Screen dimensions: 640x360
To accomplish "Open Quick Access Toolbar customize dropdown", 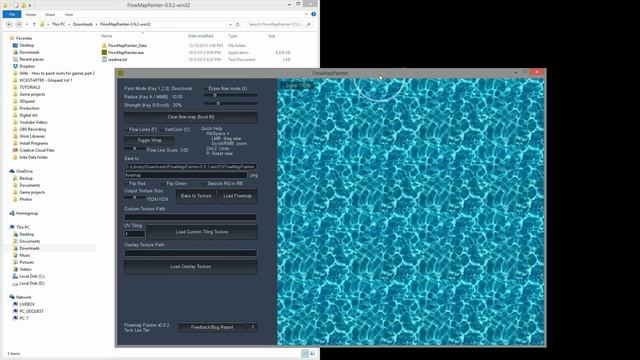I will (x=30, y=5).
